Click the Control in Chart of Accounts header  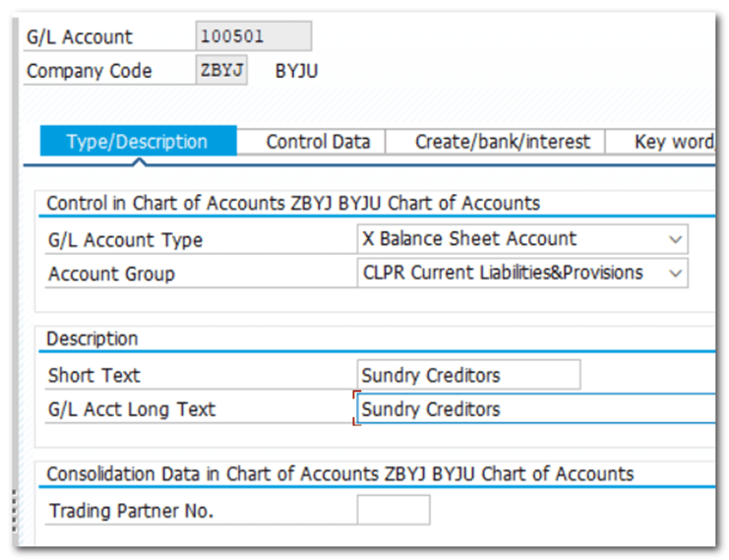click(293, 204)
